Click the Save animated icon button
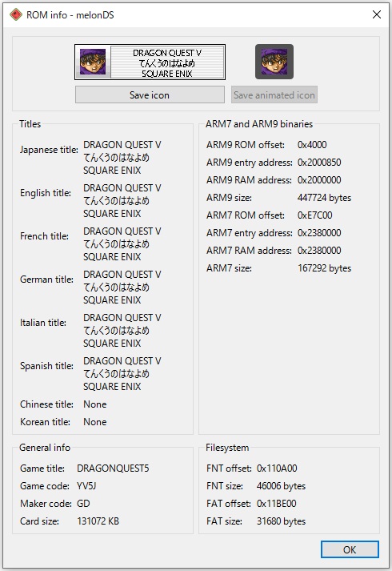 tap(274, 94)
